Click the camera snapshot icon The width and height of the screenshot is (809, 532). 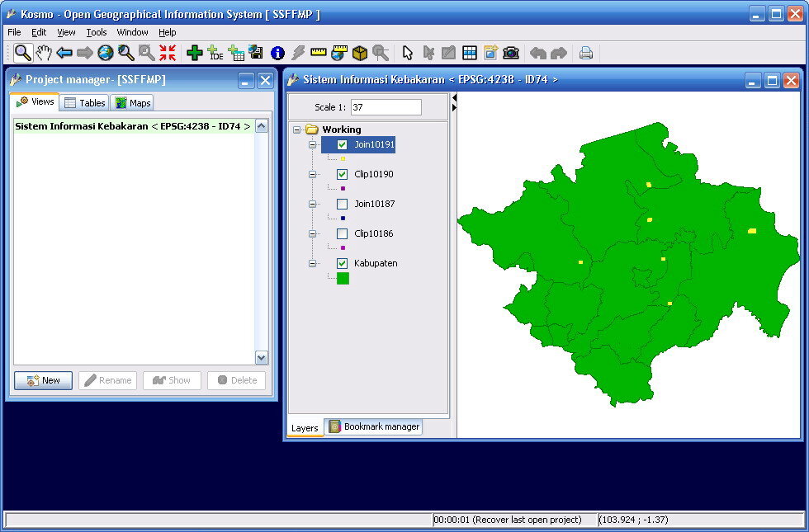[511, 53]
